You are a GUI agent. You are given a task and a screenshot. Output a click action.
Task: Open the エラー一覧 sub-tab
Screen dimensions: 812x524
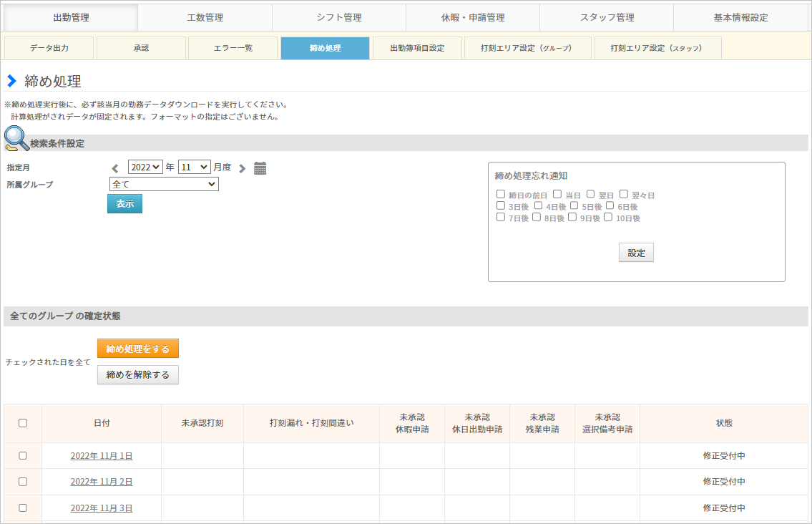pyautogui.click(x=233, y=49)
